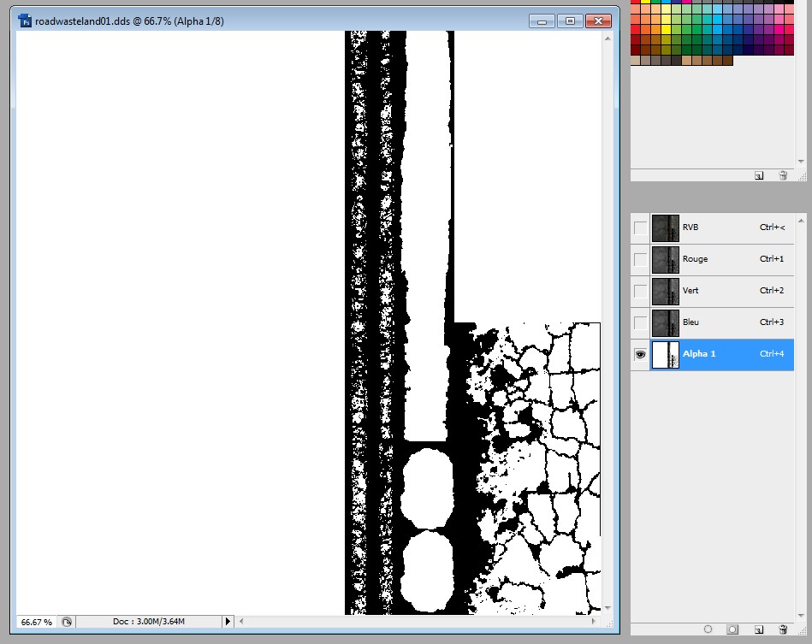This screenshot has width=812, height=644.
Task: Show the RVB composite channel visibility
Action: 641,227
